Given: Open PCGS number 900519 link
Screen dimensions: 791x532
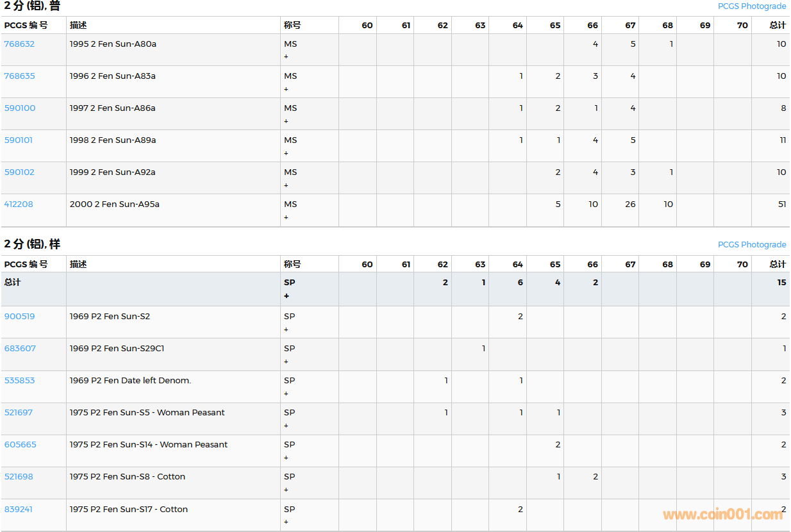Looking at the screenshot, I should 19,317.
